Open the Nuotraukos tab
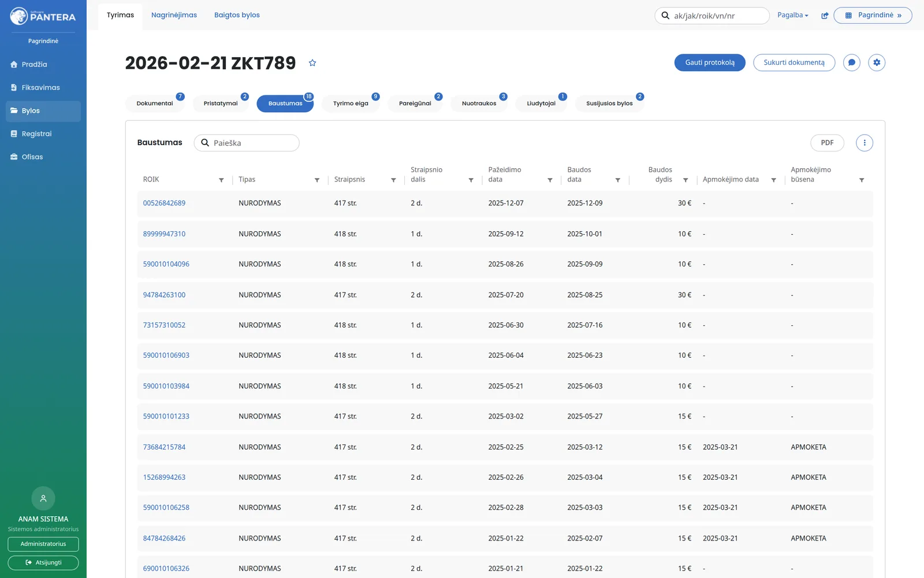Viewport: 924px width, 578px height. pos(479,103)
